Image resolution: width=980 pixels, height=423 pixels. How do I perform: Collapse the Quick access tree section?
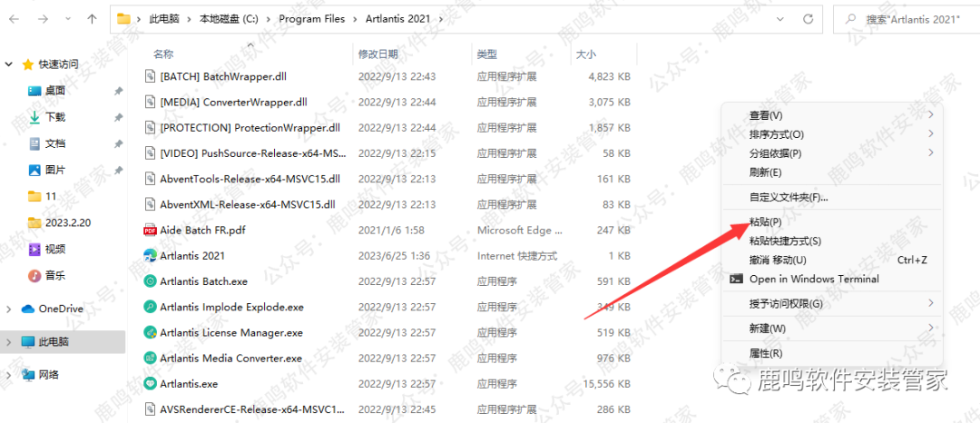click(x=9, y=64)
